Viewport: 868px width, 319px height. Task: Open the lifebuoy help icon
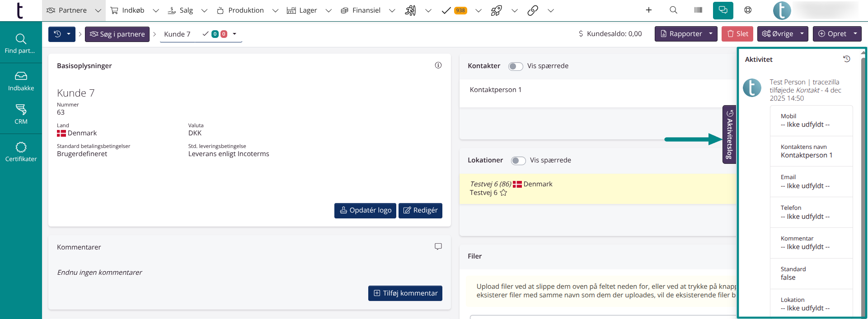click(x=748, y=10)
